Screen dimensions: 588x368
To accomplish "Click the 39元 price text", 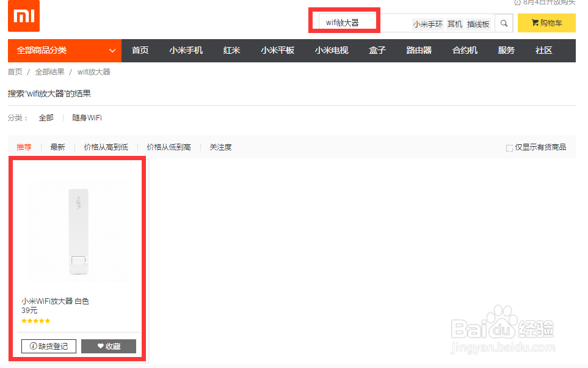I will pyautogui.click(x=29, y=311).
